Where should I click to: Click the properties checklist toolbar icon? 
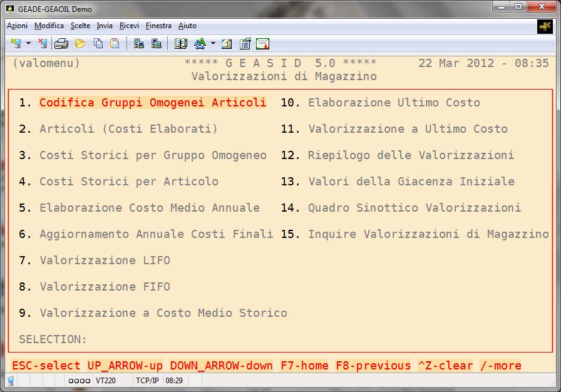[x=245, y=43]
